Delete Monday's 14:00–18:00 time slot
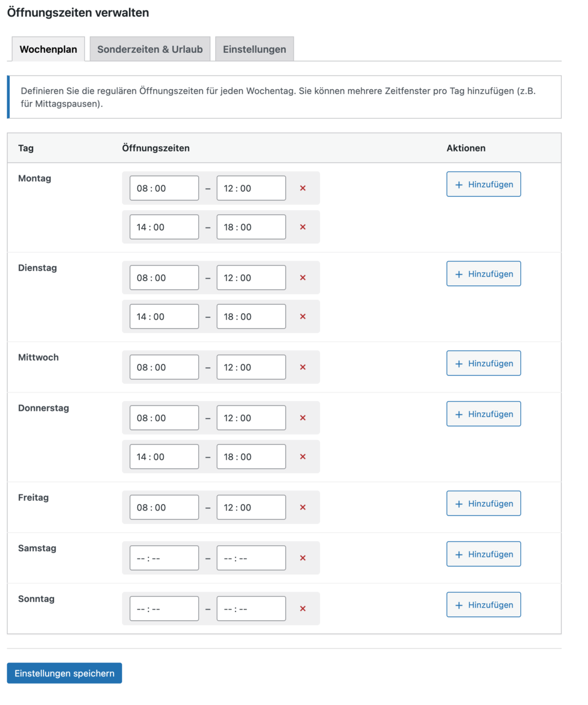 click(x=302, y=227)
